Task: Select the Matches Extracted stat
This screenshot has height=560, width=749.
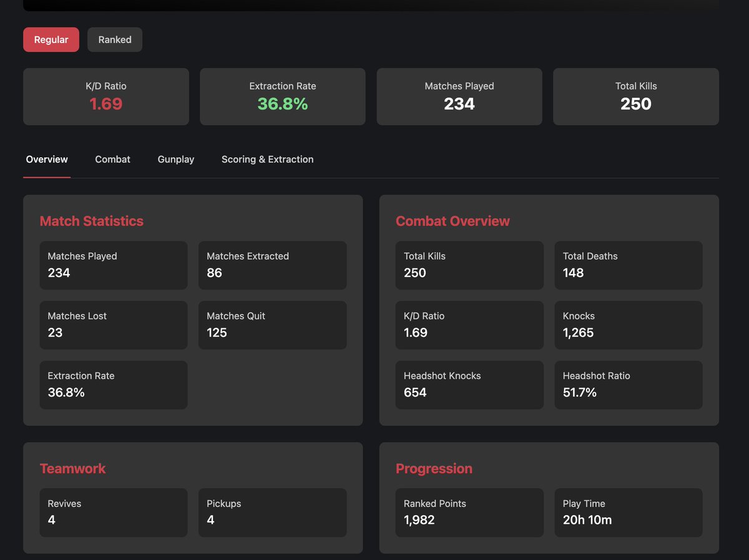Action: coord(273,265)
